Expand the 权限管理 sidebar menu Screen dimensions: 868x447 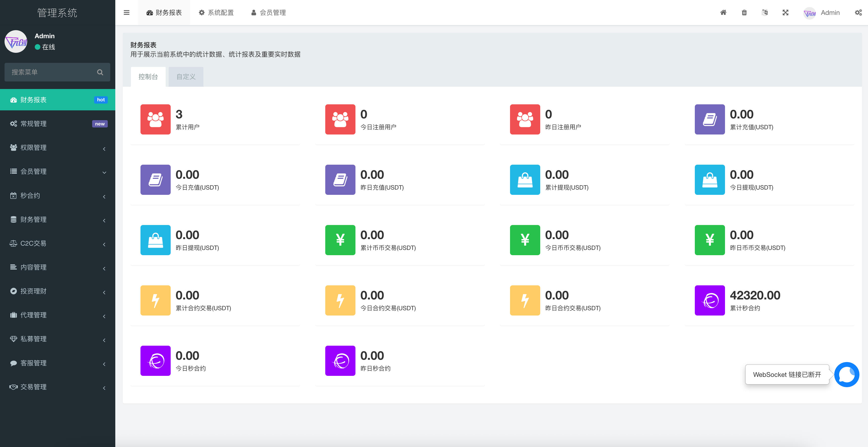coord(58,147)
